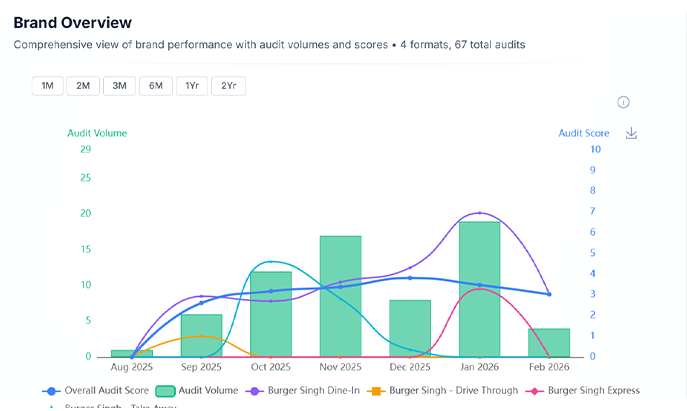Click Dine-In line peak point at Jan 2026
687x411 pixels.
coord(480,213)
